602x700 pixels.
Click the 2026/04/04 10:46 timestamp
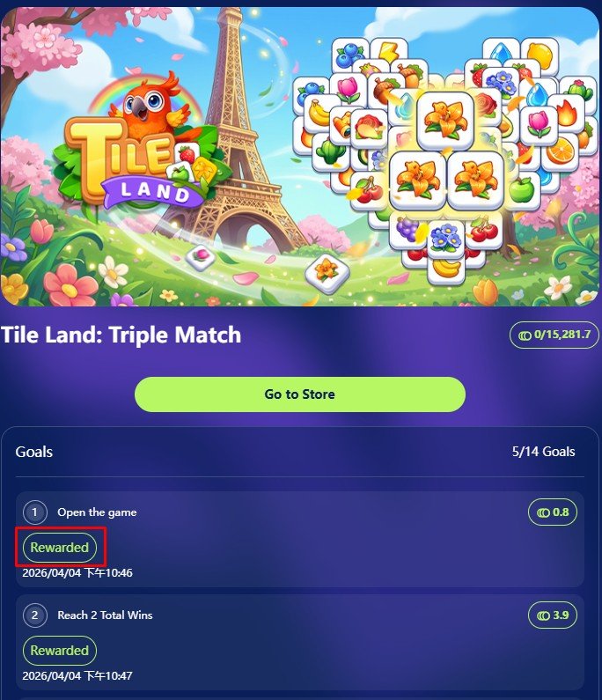coord(77,573)
